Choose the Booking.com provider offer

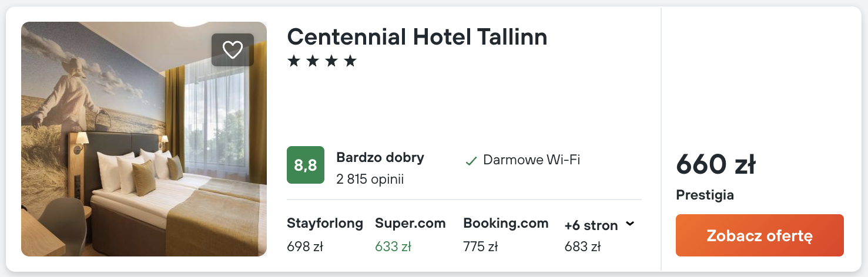click(x=505, y=223)
